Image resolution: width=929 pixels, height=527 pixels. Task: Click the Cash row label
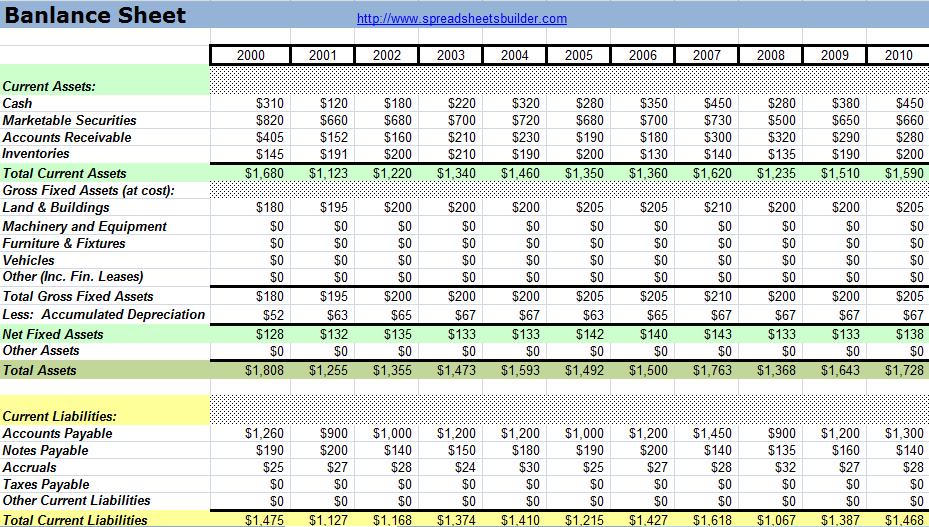coord(17,103)
